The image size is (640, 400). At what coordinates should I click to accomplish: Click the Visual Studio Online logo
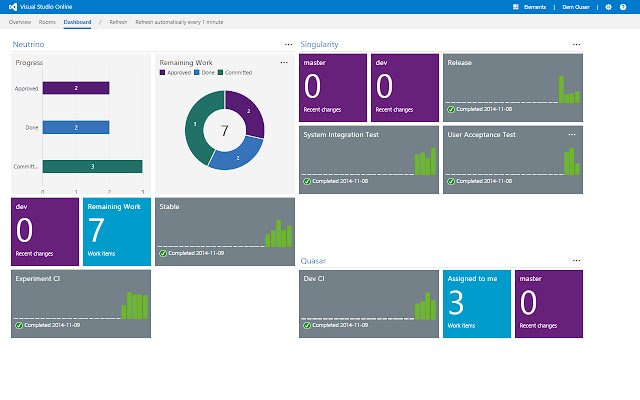pos(13,7)
